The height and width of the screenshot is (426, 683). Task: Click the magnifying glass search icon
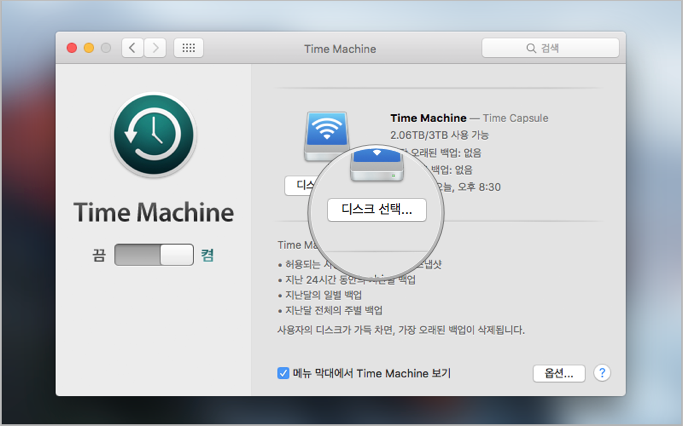click(531, 48)
